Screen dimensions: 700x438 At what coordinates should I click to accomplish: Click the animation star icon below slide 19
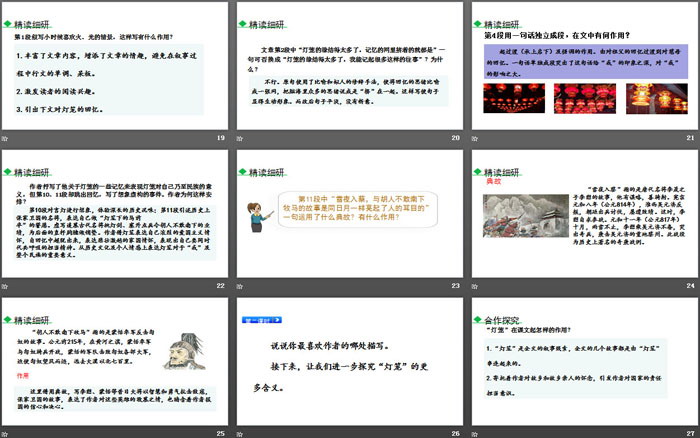pos(4,138)
